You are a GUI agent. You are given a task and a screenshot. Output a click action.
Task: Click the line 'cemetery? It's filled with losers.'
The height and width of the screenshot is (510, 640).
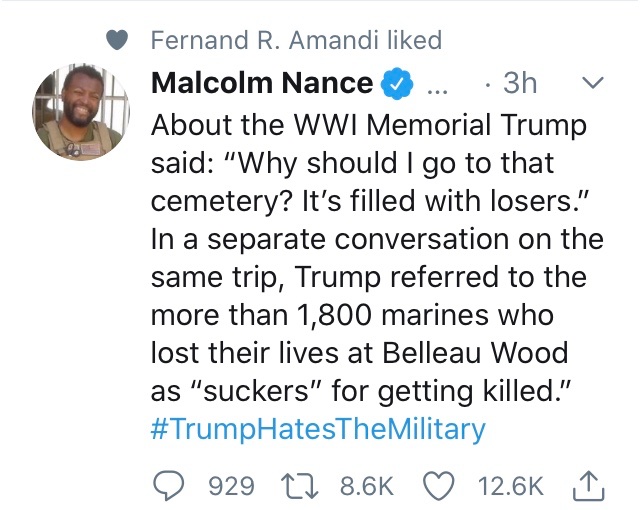coord(374,204)
